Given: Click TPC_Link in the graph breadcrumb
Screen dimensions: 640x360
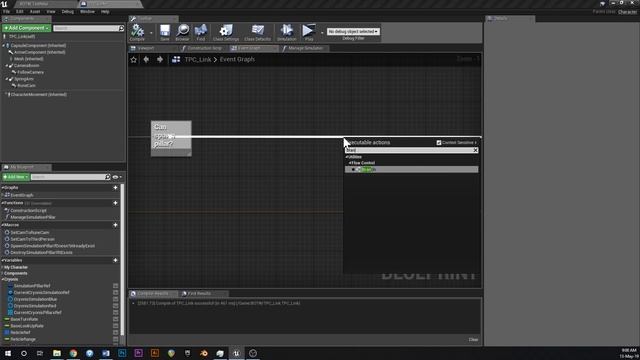Looking at the screenshot, I should tap(198, 60).
